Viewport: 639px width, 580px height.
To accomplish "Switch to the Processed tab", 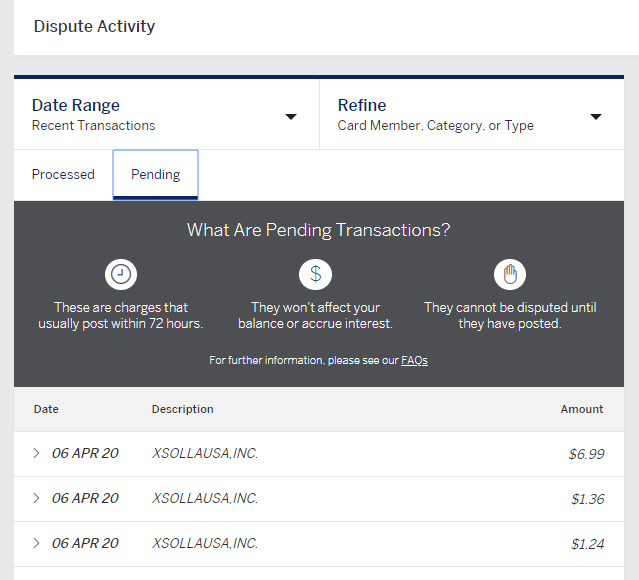I will click(63, 174).
